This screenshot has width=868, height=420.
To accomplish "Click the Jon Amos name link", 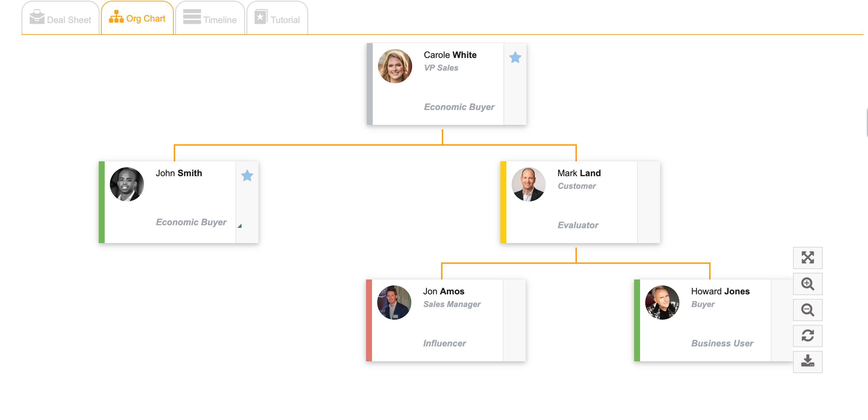I will pyautogui.click(x=444, y=291).
